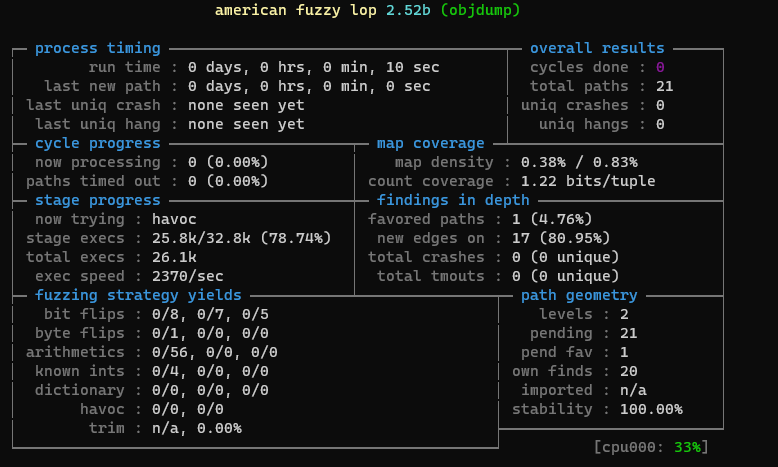Click the 'map density' label

(x=444, y=162)
